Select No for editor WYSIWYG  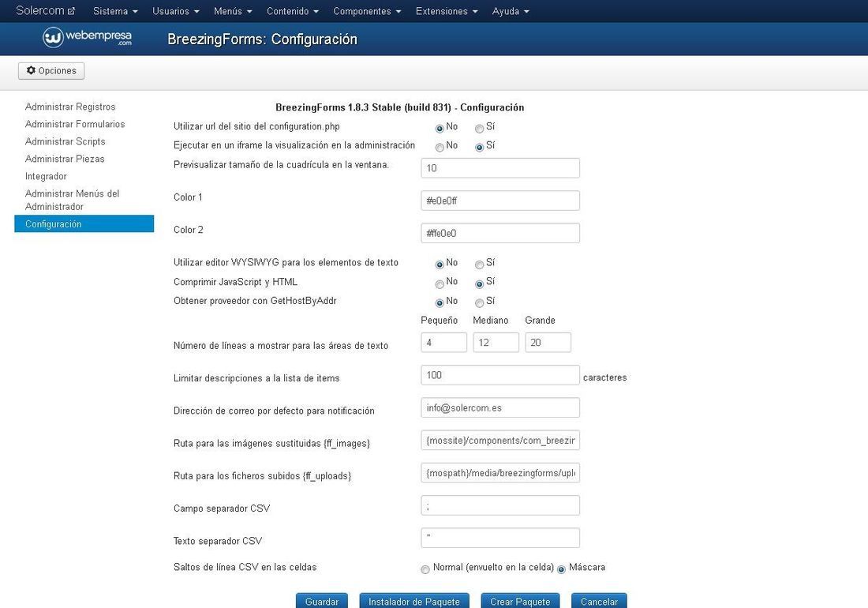point(440,265)
